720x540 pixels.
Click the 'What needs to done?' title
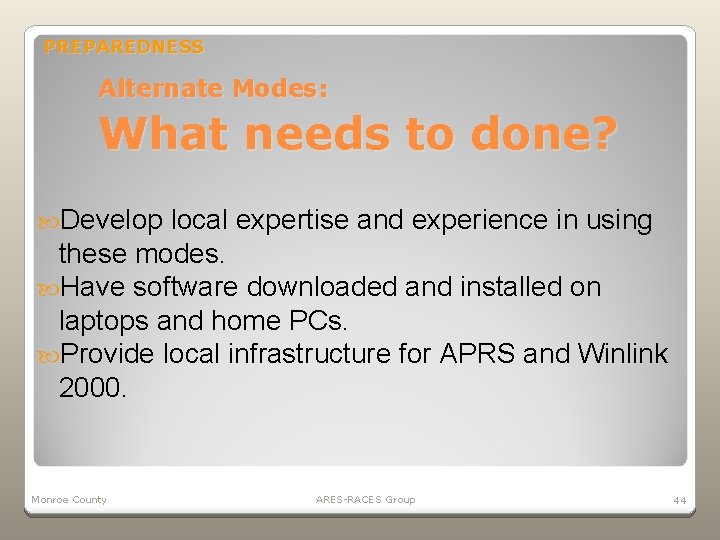coord(358,133)
